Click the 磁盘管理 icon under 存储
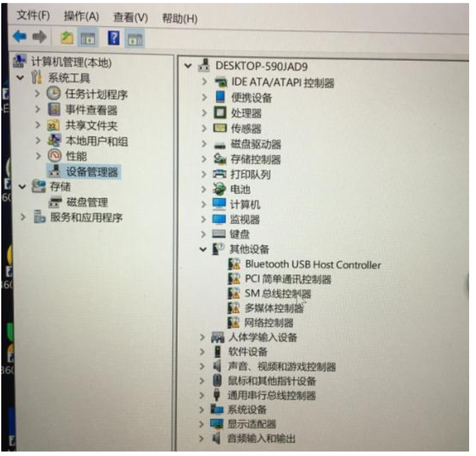Screen dimensions: 476x456 [55, 202]
